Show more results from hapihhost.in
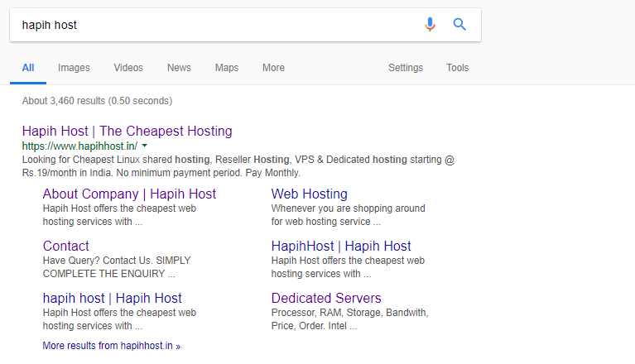 click(x=112, y=346)
